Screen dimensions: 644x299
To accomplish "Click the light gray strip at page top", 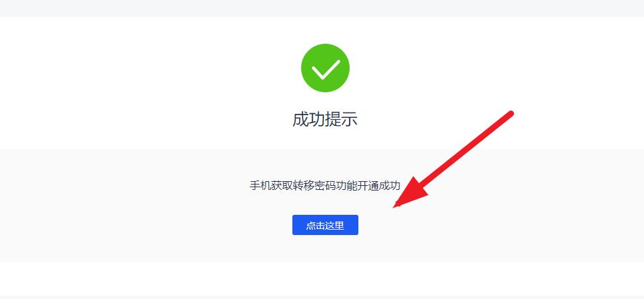I will coord(322,8).
